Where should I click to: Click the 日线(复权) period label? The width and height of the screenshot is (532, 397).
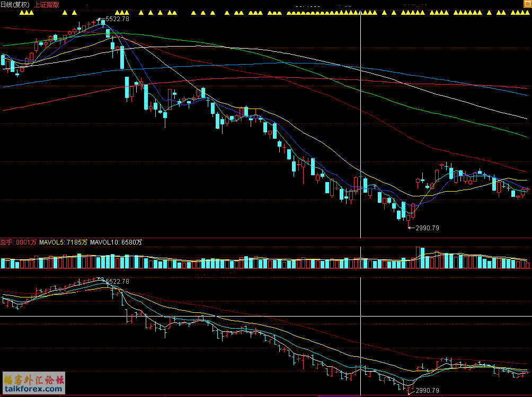point(15,4)
